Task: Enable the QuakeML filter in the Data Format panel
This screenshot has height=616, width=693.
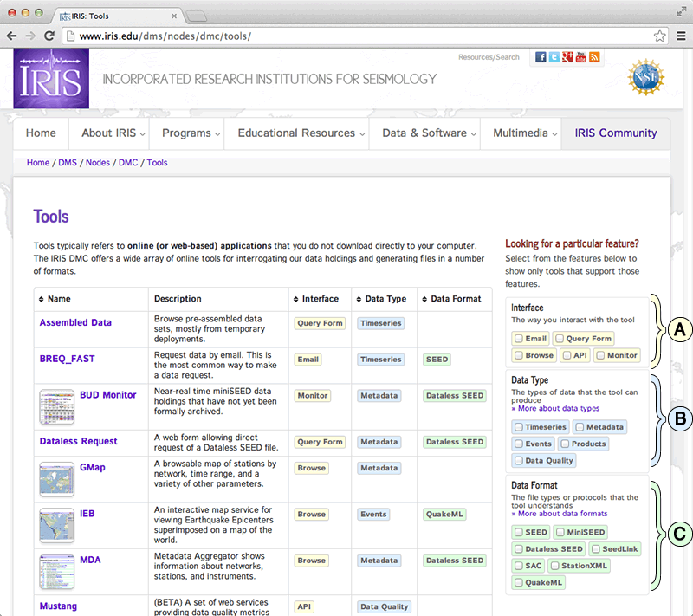Action: [519, 582]
